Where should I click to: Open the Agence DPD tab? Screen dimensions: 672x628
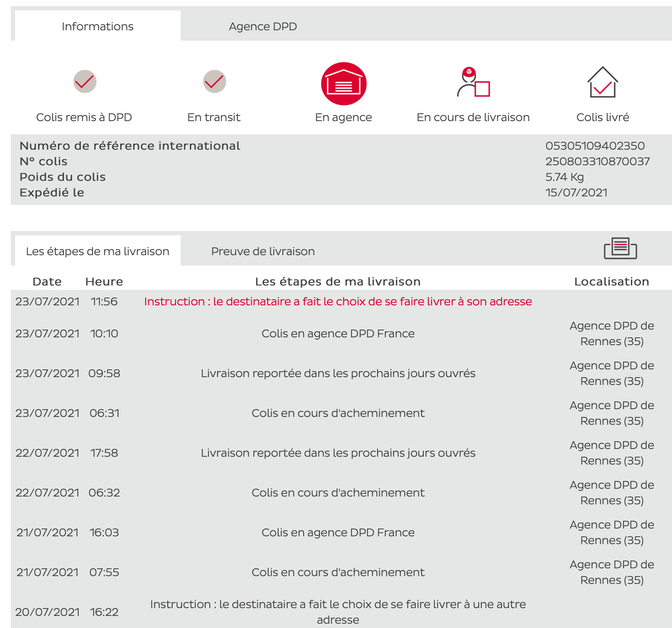pyautogui.click(x=263, y=26)
